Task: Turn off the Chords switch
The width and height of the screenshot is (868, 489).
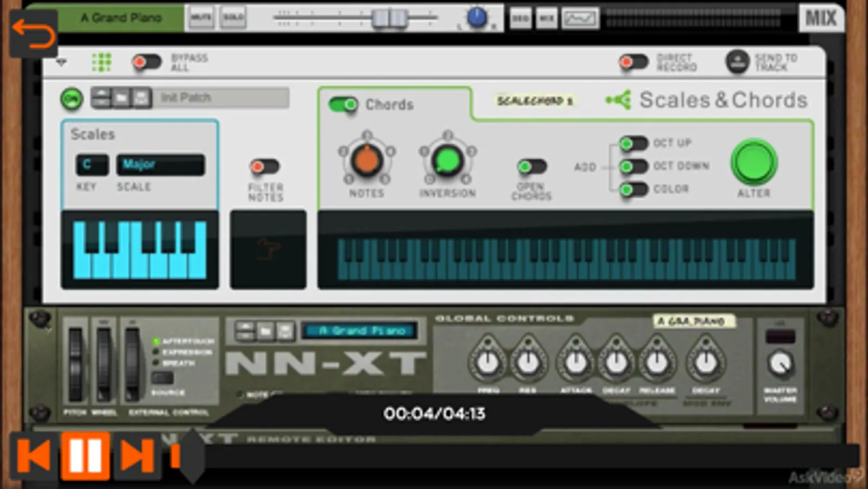Action: coord(343,104)
